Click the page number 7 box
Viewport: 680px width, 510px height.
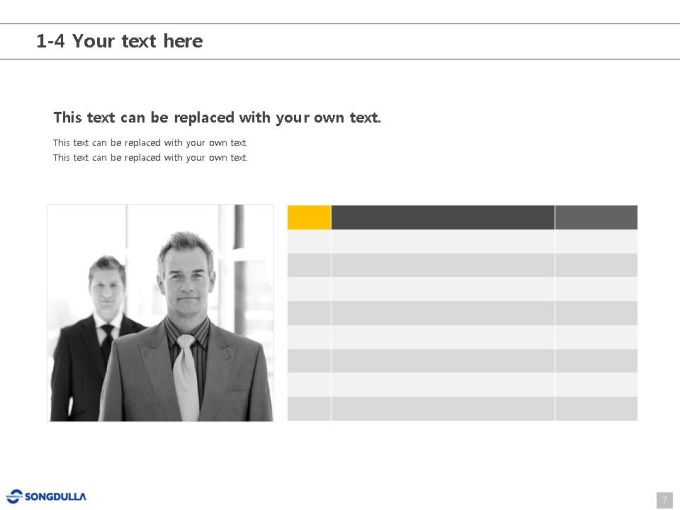coord(665,500)
